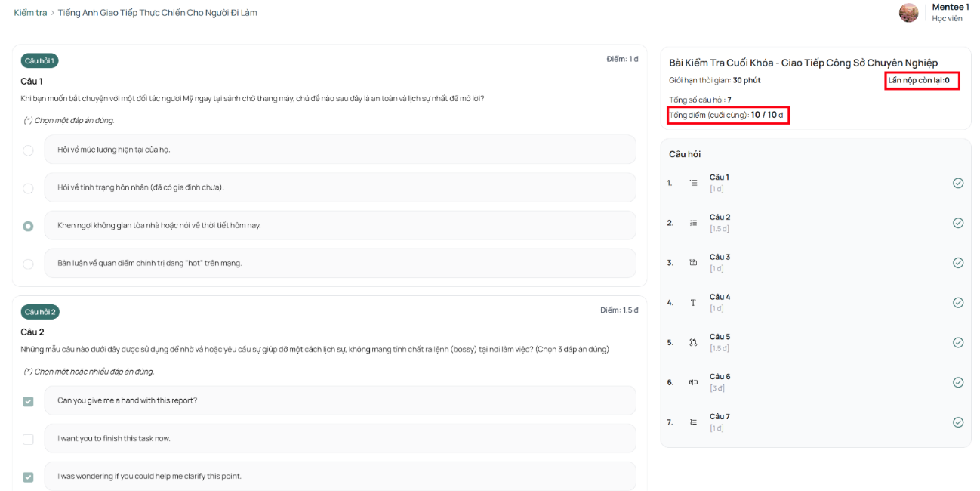Open the course title breadcrumb
The width and height of the screenshot is (980, 491).
[158, 13]
